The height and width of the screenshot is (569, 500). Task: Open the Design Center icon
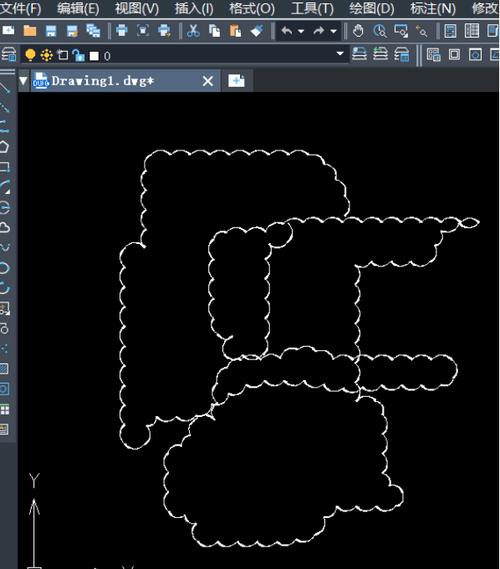click(x=472, y=31)
